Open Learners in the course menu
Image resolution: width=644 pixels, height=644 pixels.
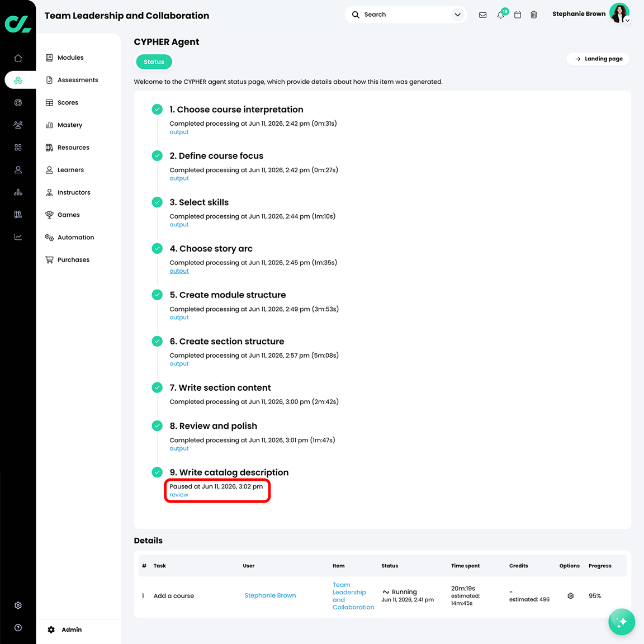point(70,169)
